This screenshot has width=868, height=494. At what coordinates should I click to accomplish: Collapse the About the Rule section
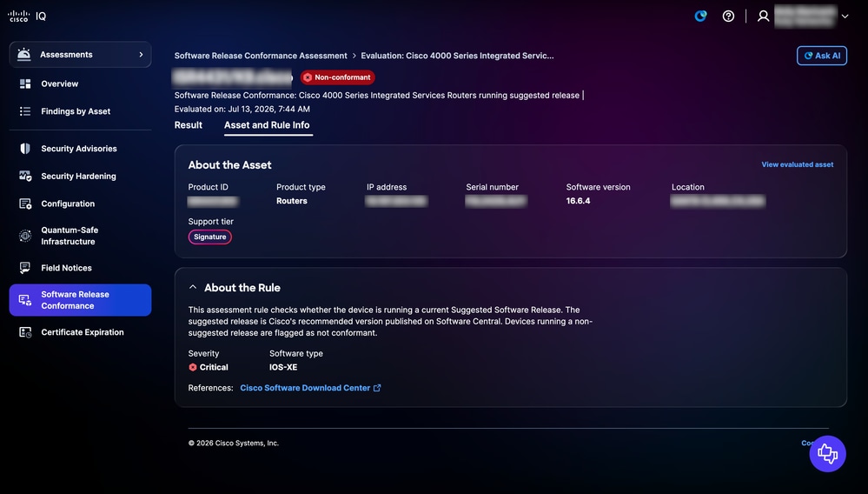[193, 287]
